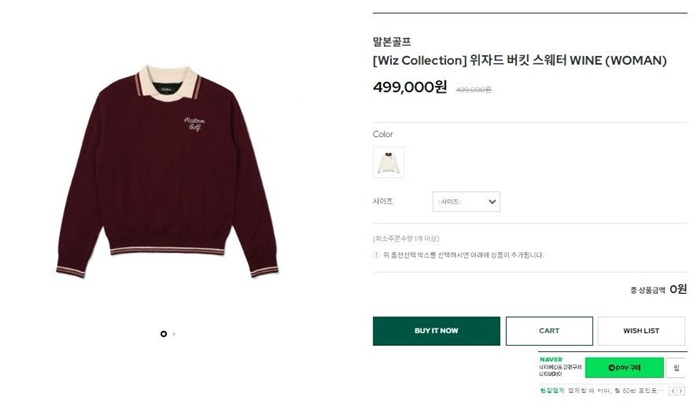700x411 pixels.
Task: Click the struck-through original price
Action: [x=473, y=89]
